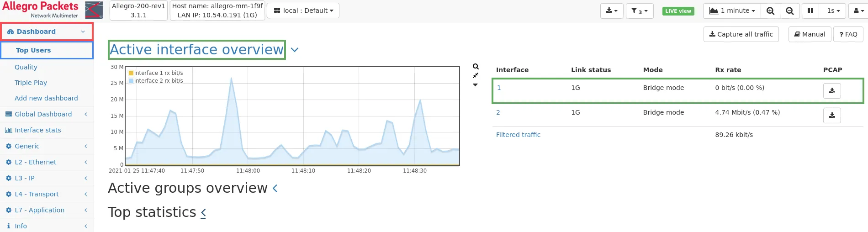Open Interface stats in the sidebar
Image resolution: width=868 pixels, height=232 pixels.
tap(37, 130)
